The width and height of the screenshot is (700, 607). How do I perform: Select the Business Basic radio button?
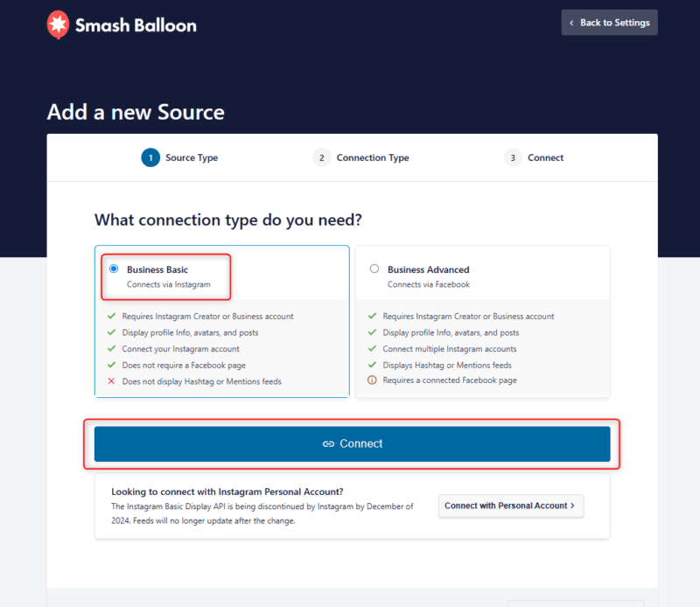(114, 269)
